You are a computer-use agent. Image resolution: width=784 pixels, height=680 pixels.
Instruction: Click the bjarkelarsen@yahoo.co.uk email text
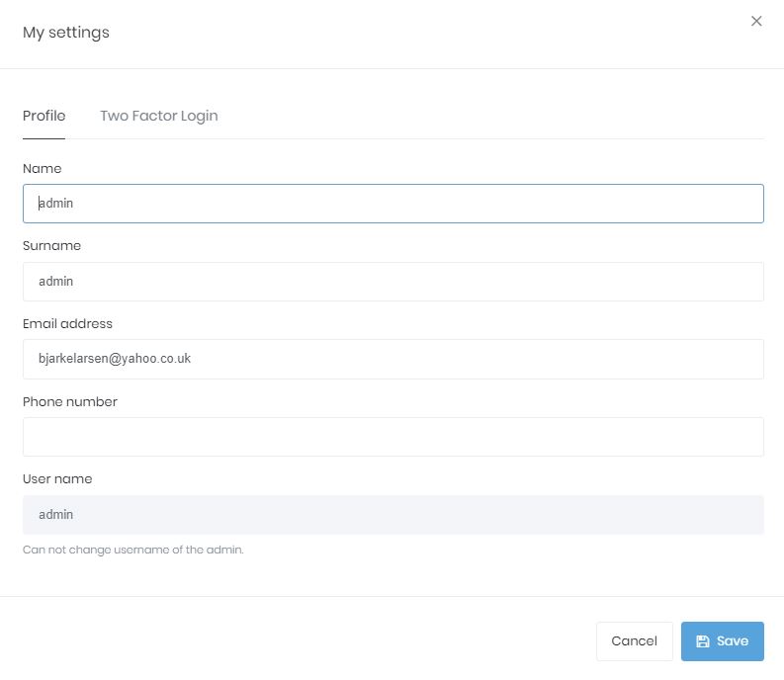[x=115, y=360]
